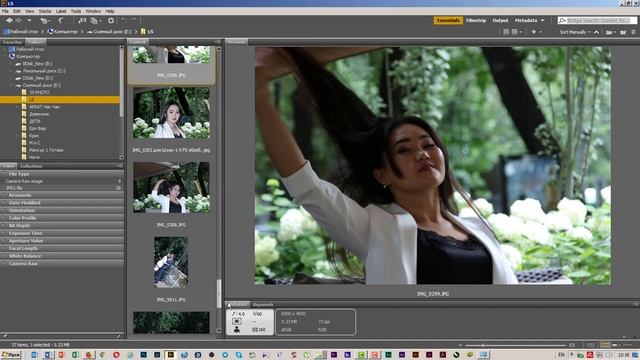Expand the Orientation filter section
This screenshot has height=360, width=640.
(x=62, y=211)
